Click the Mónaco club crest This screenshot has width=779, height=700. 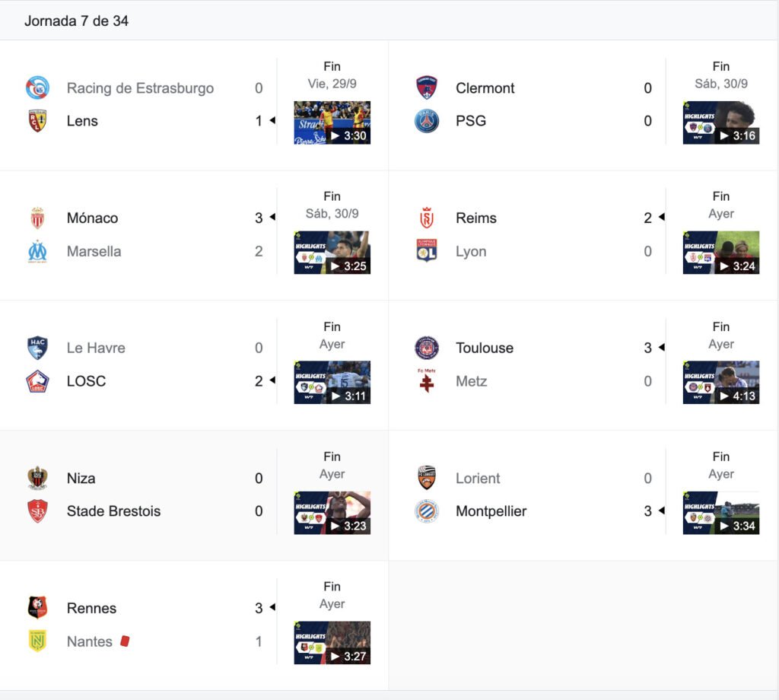(x=37, y=218)
